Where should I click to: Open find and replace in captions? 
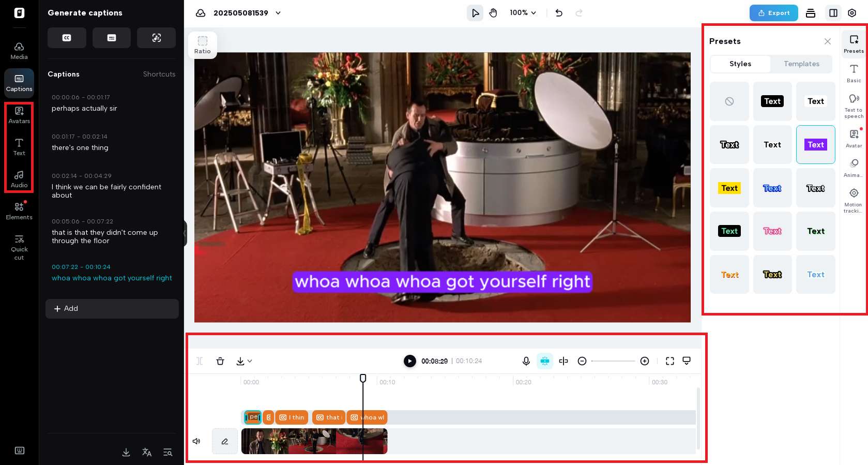[167, 452]
